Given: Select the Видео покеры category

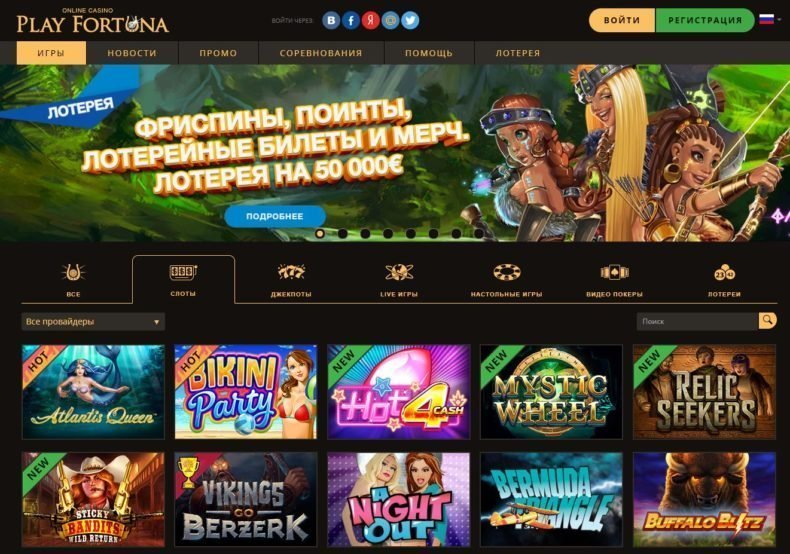Looking at the screenshot, I should (x=614, y=281).
